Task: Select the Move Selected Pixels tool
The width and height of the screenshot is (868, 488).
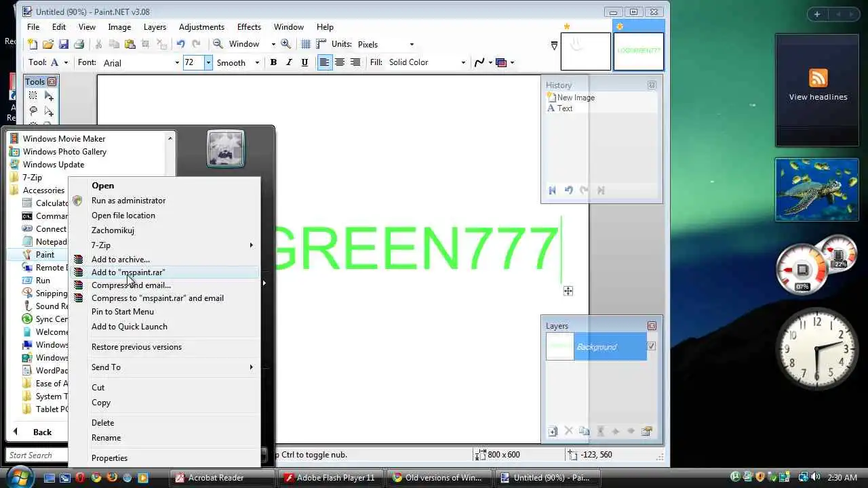Action: (x=49, y=96)
